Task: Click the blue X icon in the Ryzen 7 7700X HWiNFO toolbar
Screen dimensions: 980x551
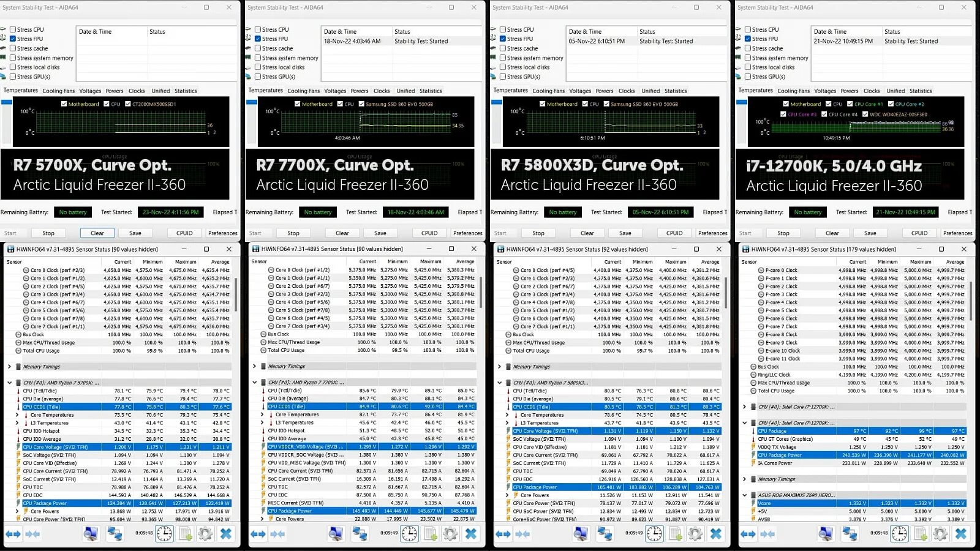Action: coord(471,534)
